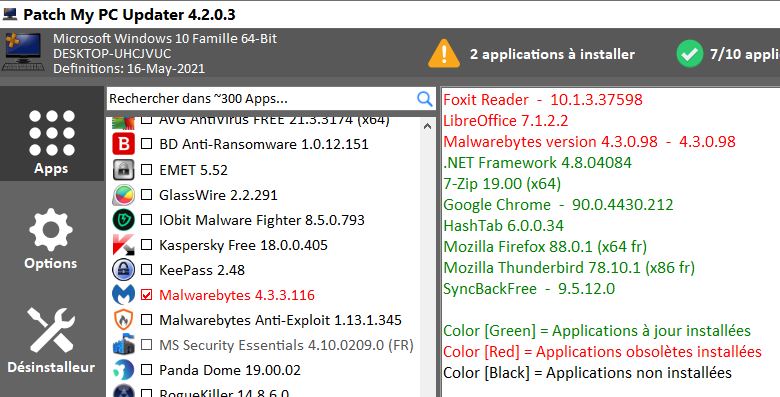The height and width of the screenshot is (397, 780).
Task: Click KeePass 2.48 list label
Action: click(202, 270)
